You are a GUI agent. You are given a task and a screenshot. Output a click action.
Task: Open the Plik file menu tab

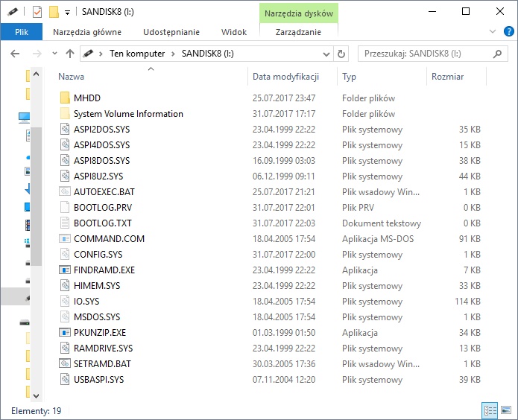tap(22, 32)
